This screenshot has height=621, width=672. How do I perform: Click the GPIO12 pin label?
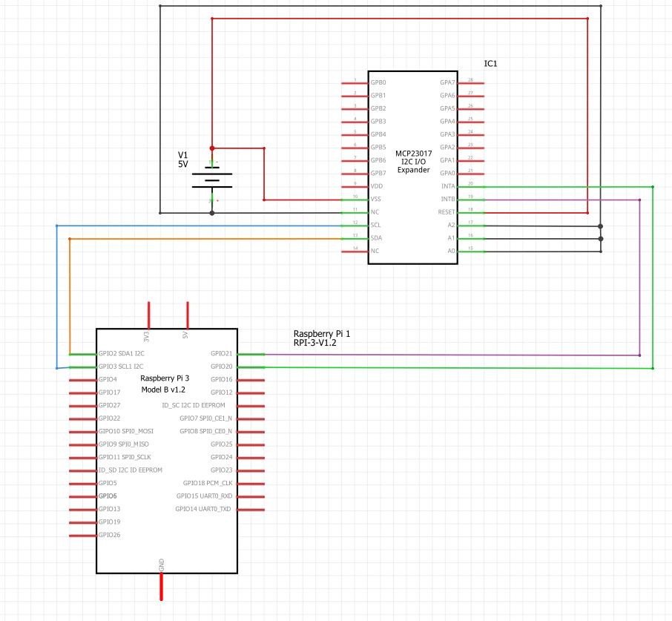[x=222, y=392]
